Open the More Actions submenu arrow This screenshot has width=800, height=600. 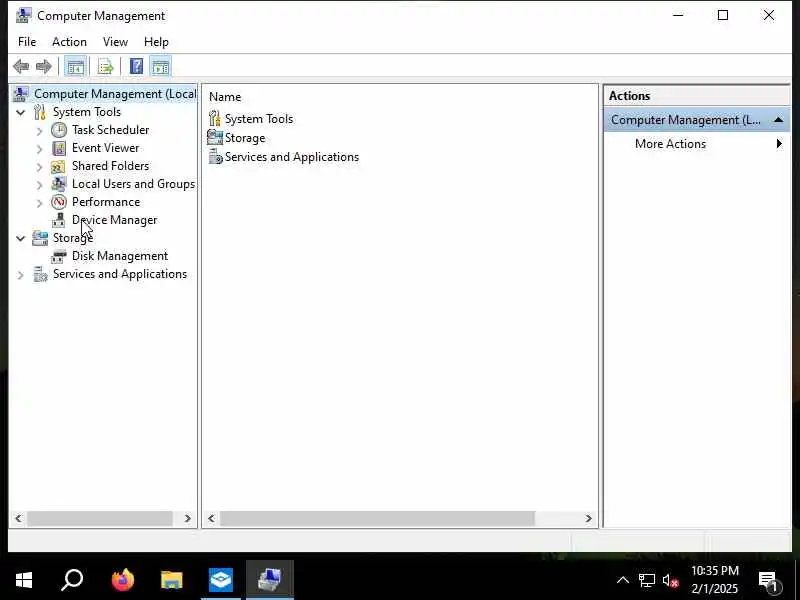779,144
